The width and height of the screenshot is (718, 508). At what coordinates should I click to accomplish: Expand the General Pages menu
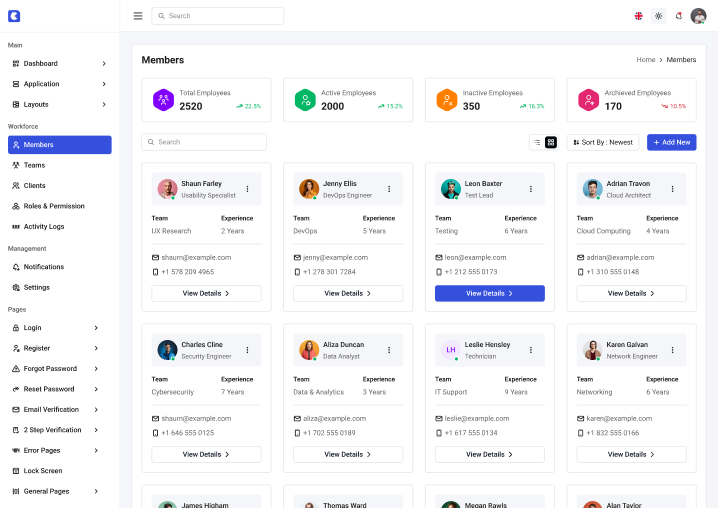click(55, 491)
